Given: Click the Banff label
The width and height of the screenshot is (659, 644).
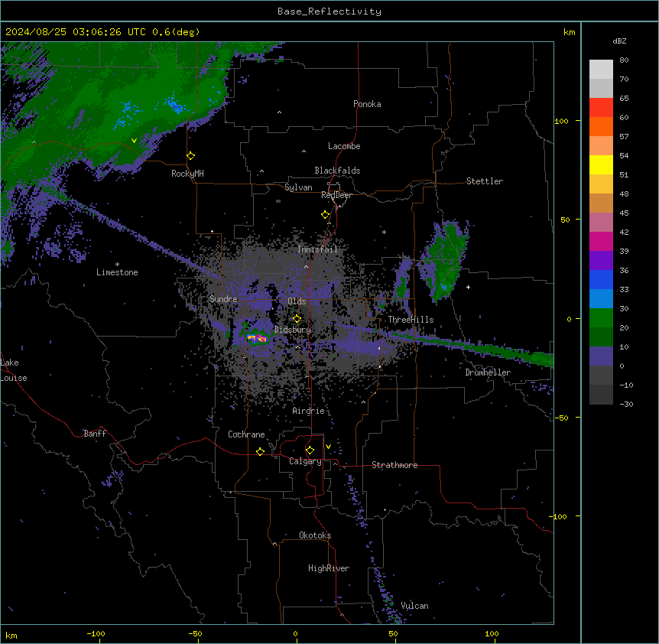Looking at the screenshot, I should click(x=95, y=434).
